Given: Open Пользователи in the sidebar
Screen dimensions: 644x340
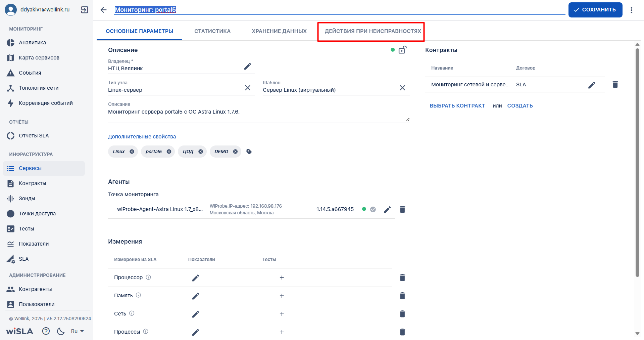Looking at the screenshot, I should pyautogui.click(x=44, y=304).
